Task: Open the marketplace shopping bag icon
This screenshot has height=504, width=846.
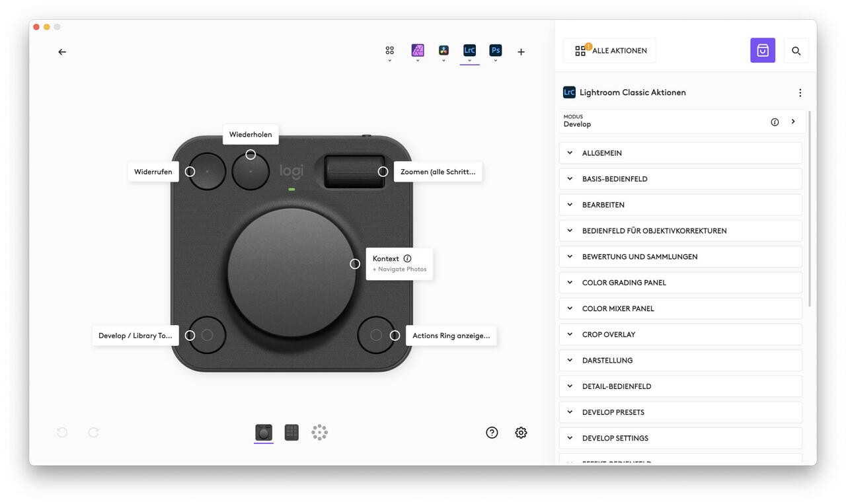Action: (x=762, y=51)
